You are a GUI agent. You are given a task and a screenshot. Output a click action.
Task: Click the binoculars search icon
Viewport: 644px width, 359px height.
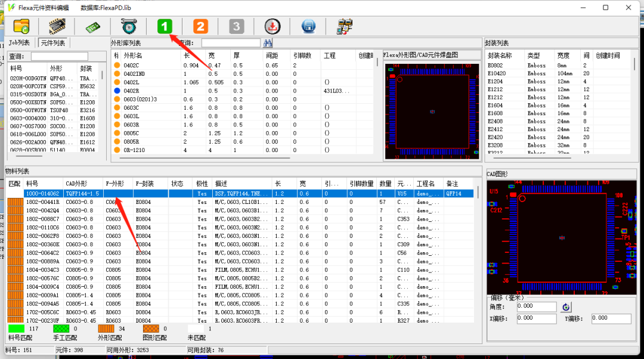click(x=268, y=43)
